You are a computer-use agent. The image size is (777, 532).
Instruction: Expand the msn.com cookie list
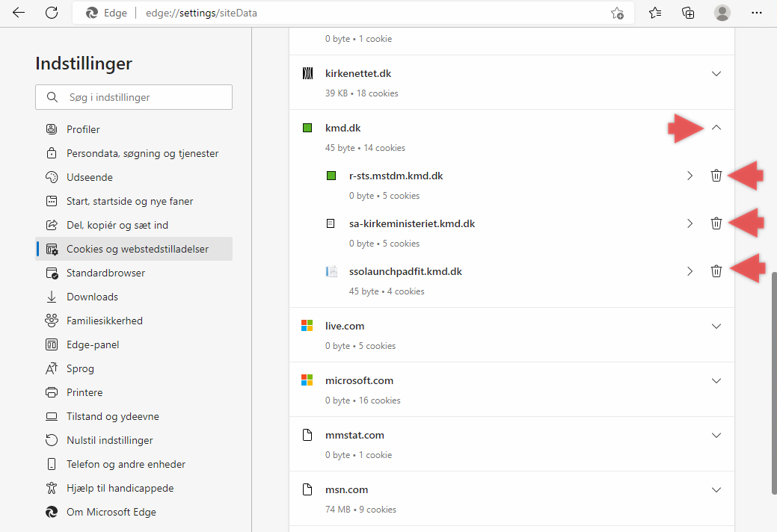(716, 490)
